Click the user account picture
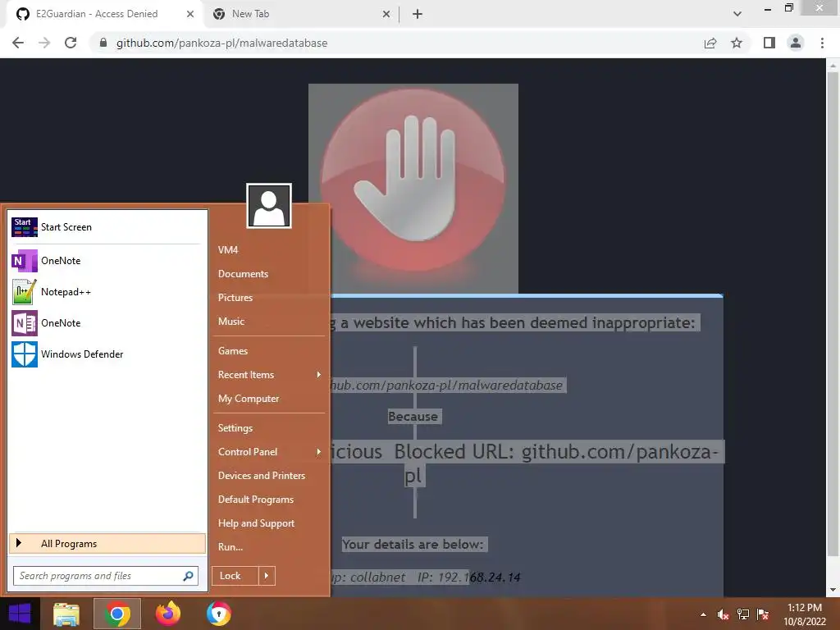Image resolution: width=840 pixels, height=630 pixels. 269,206
